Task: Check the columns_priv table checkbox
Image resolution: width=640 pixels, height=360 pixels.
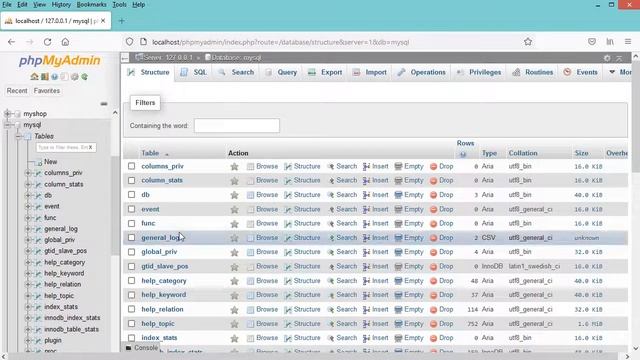Action: click(x=131, y=166)
